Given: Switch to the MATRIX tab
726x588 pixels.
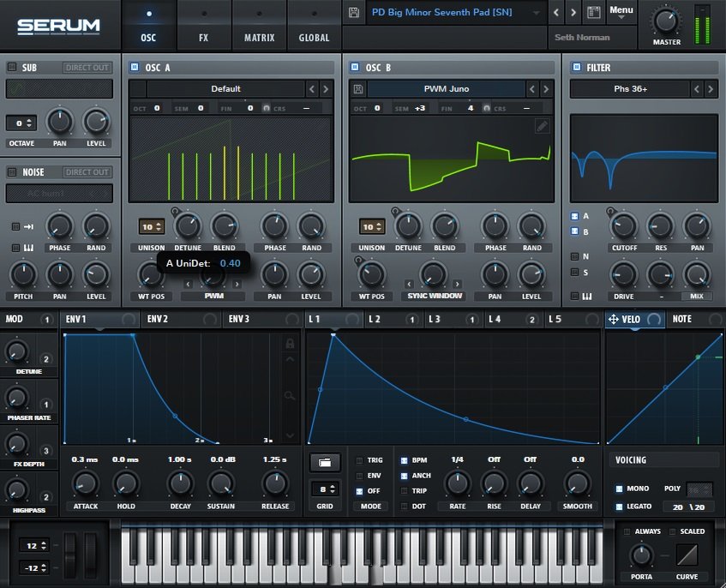Looking at the screenshot, I should 259,26.
